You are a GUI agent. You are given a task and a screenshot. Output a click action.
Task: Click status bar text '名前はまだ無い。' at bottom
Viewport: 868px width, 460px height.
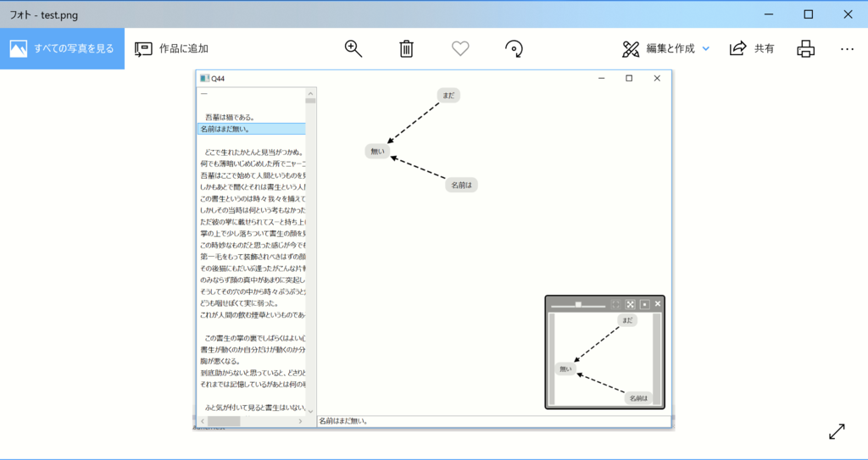point(344,421)
